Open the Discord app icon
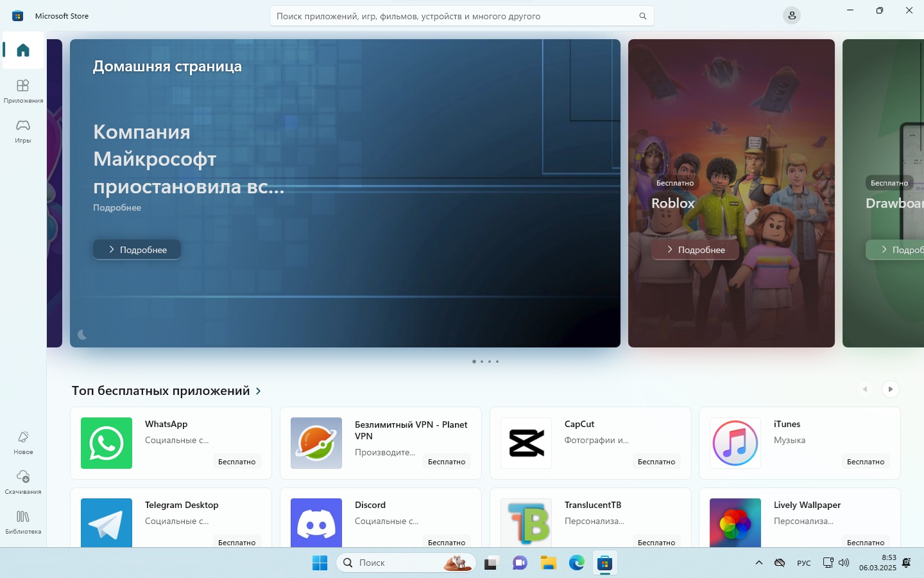 (x=316, y=523)
